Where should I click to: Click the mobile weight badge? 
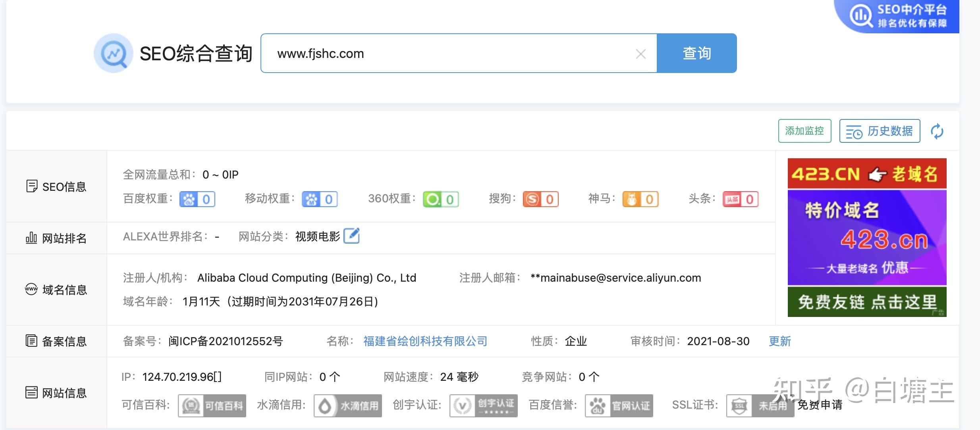[x=320, y=199]
